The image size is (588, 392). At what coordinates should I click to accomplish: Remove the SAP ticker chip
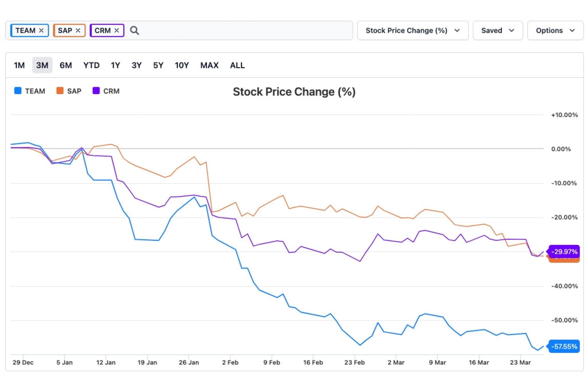tap(78, 31)
